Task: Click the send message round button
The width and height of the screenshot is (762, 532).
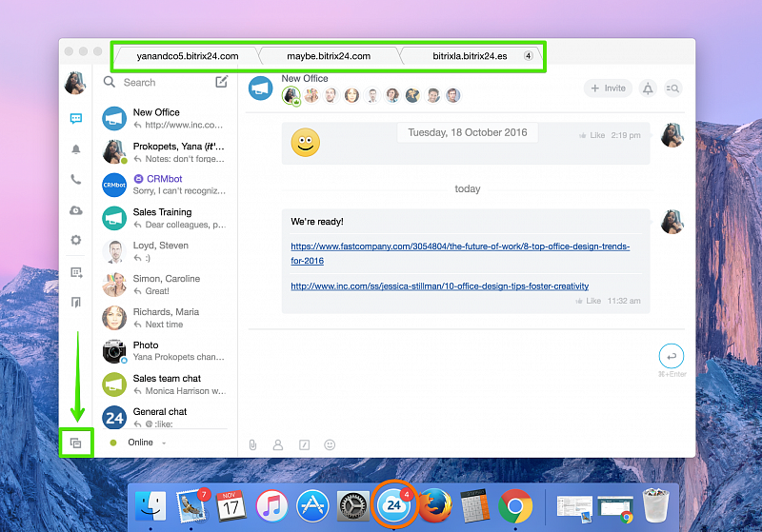Action: [x=672, y=356]
